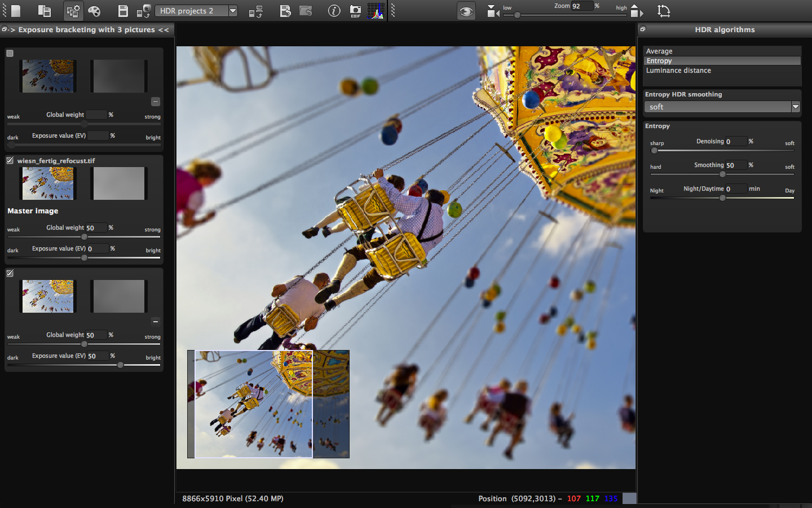Viewport: 812px width, 508px height.
Task: Adjust the Entropy Smoothing slider handle
Action: coord(722,174)
